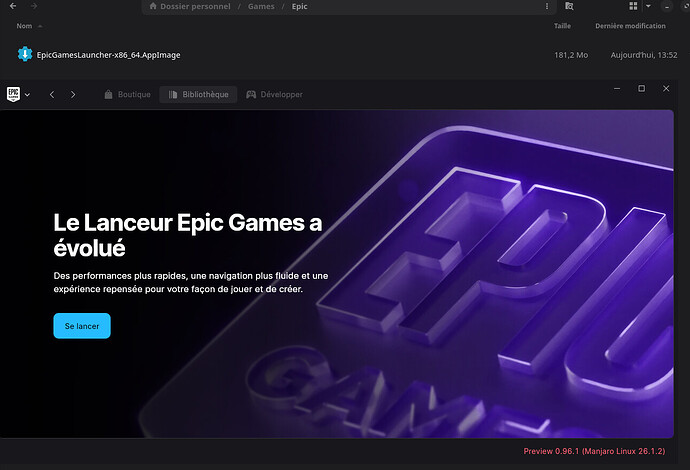Image resolution: width=690 pixels, height=470 pixels.
Task: Sort files by Dernière modification column
Action: pos(630,26)
